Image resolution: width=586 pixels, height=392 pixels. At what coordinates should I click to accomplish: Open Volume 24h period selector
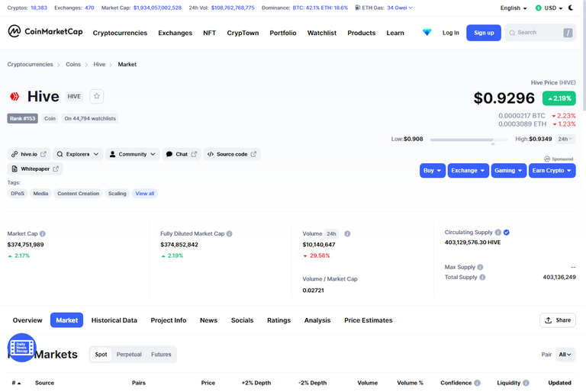[x=331, y=233]
